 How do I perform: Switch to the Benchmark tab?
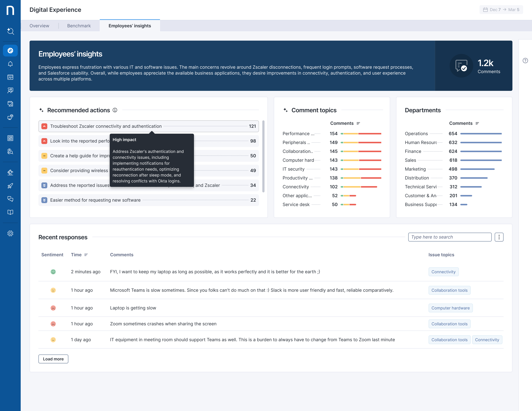(79, 26)
